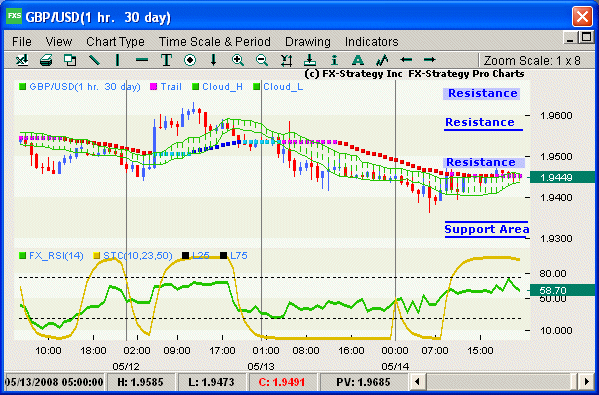
Task: Click the Excel export toolbar icon
Action: click(x=22, y=60)
